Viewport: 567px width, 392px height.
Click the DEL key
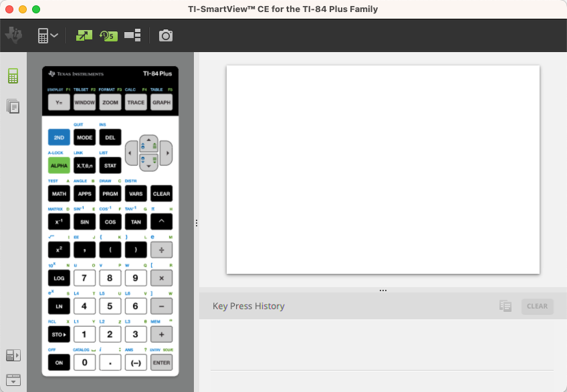tap(110, 138)
